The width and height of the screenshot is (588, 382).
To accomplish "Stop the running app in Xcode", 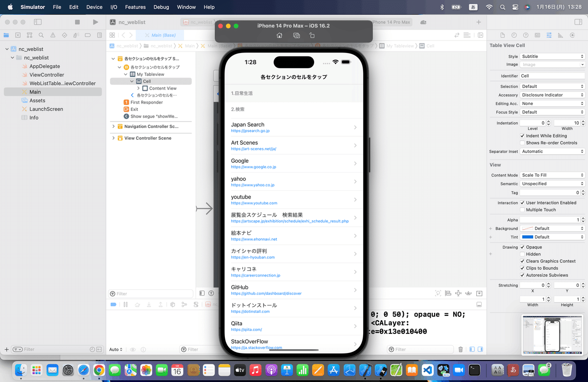I will (x=77, y=22).
